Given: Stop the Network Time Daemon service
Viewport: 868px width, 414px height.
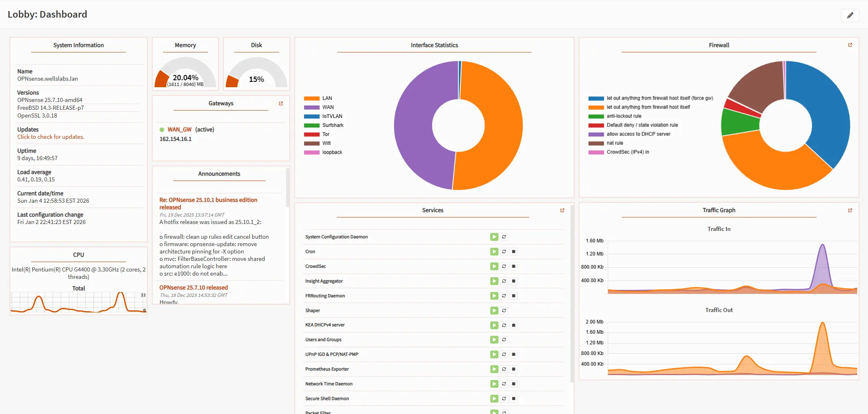Looking at the screenshot, I should tap(514, 384).
